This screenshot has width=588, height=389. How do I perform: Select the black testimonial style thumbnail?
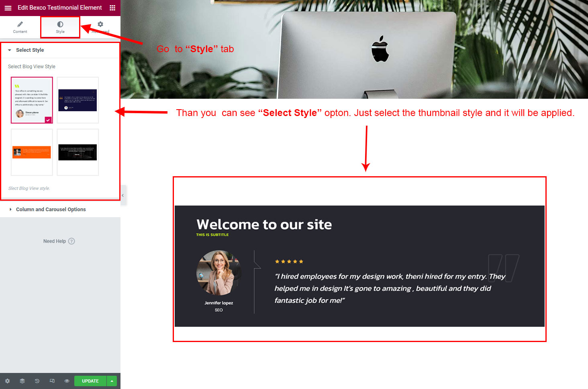(78, 152)
